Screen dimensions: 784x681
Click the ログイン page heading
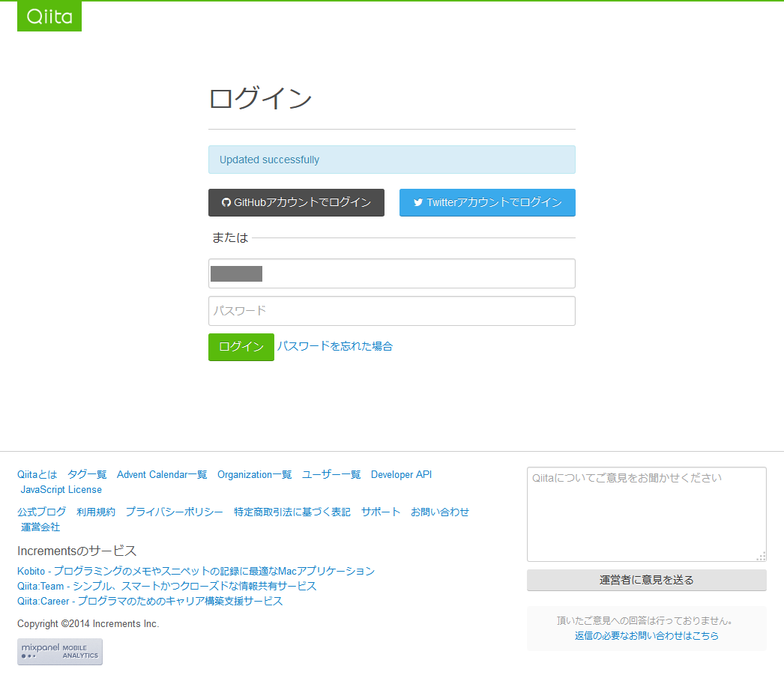[x=261, y=98]
